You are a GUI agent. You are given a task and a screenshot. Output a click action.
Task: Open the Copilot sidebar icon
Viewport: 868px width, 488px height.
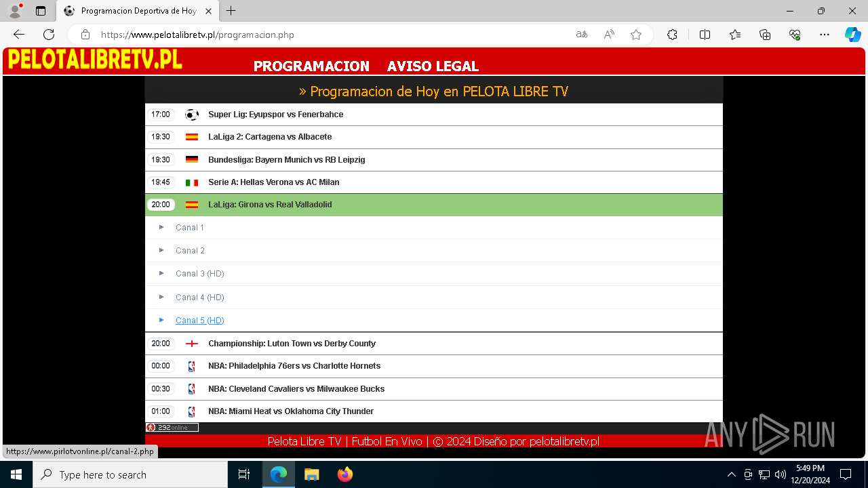pos(852,35)
